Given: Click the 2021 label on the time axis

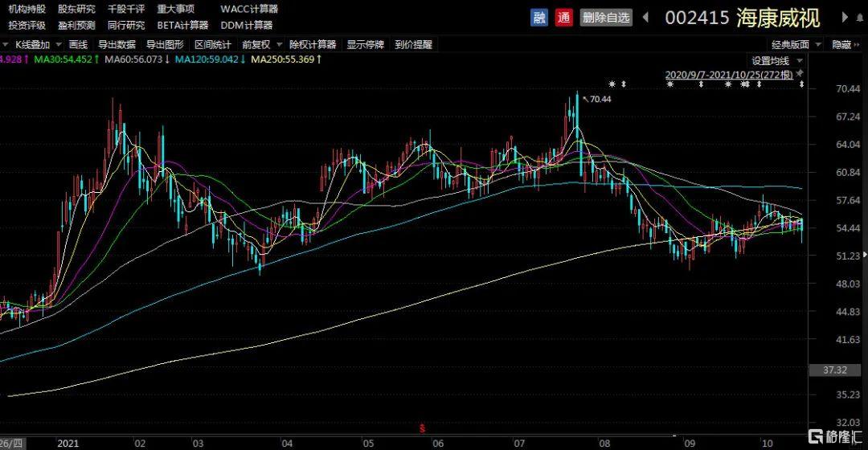Looking at the screenshot, I should point(68,444).
